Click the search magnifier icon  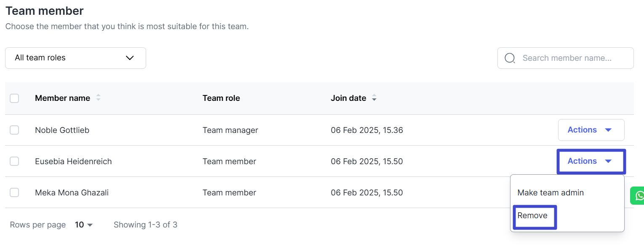point(510,58)
